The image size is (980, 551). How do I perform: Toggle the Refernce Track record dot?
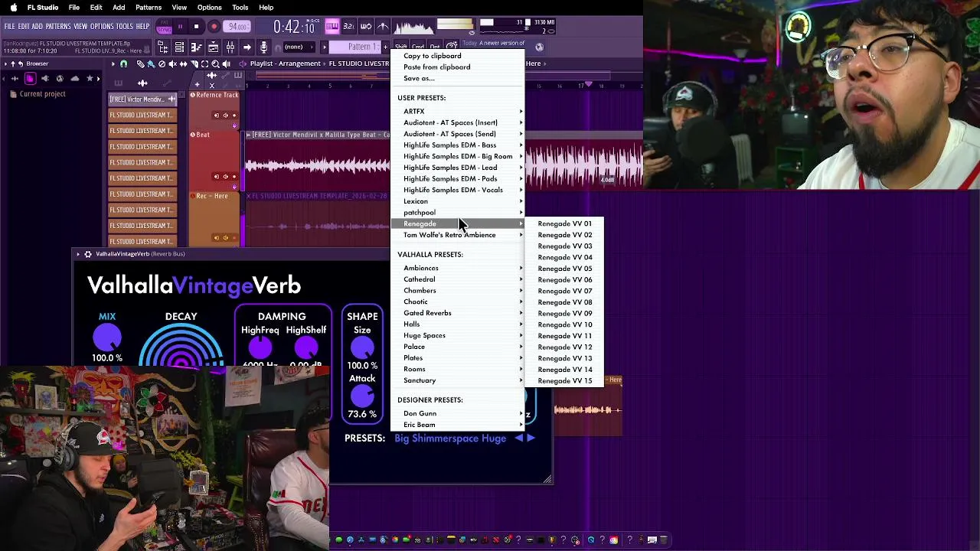point(234,116)
